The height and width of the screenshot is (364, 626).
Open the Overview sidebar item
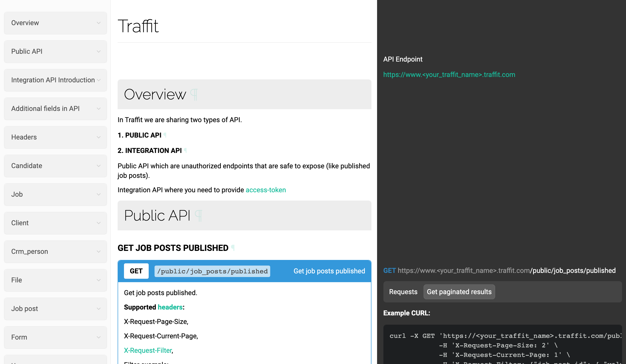coord(56,23)
